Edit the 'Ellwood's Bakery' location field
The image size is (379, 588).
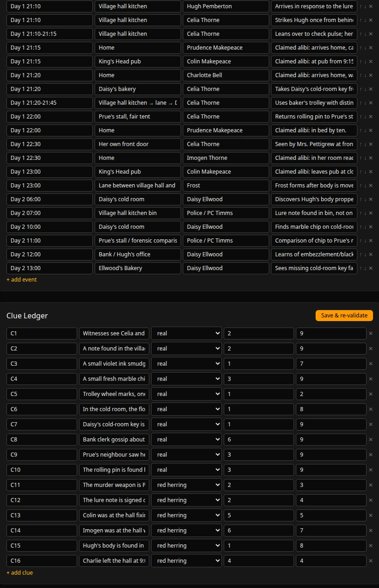(138, 268)
